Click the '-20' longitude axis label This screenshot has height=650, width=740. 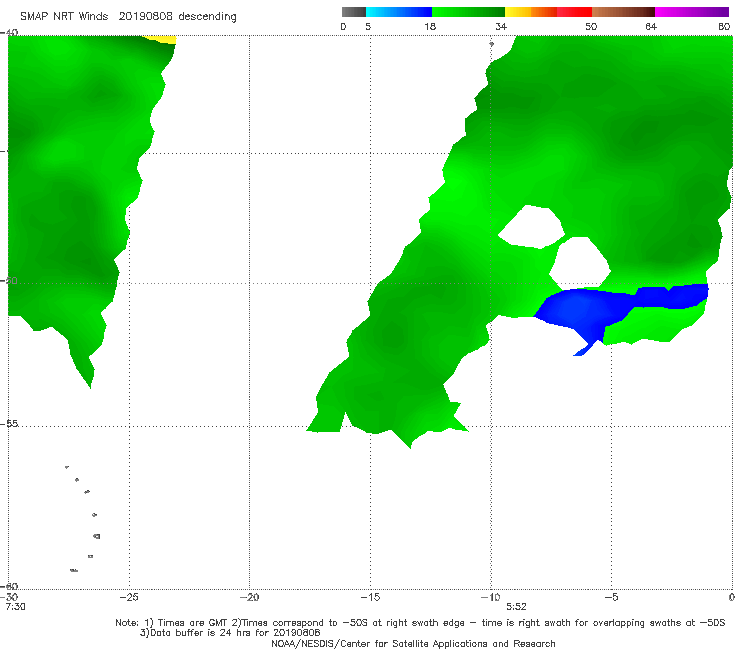250,597
